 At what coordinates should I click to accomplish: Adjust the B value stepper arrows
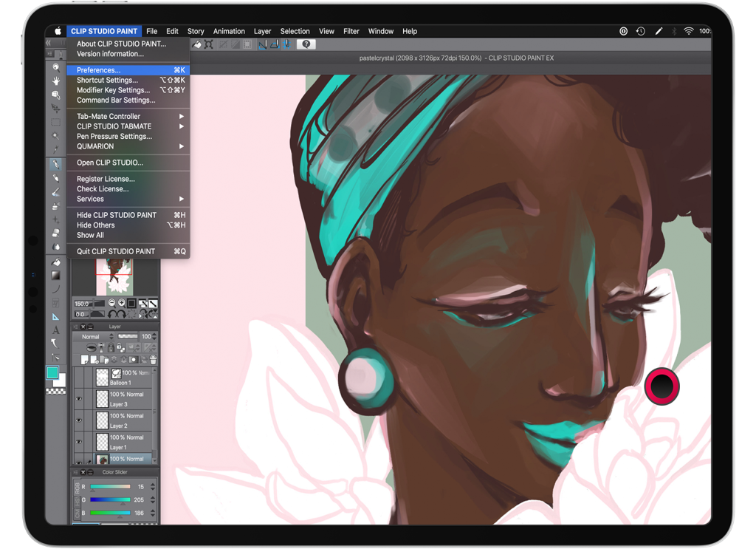tap(153, 513)
